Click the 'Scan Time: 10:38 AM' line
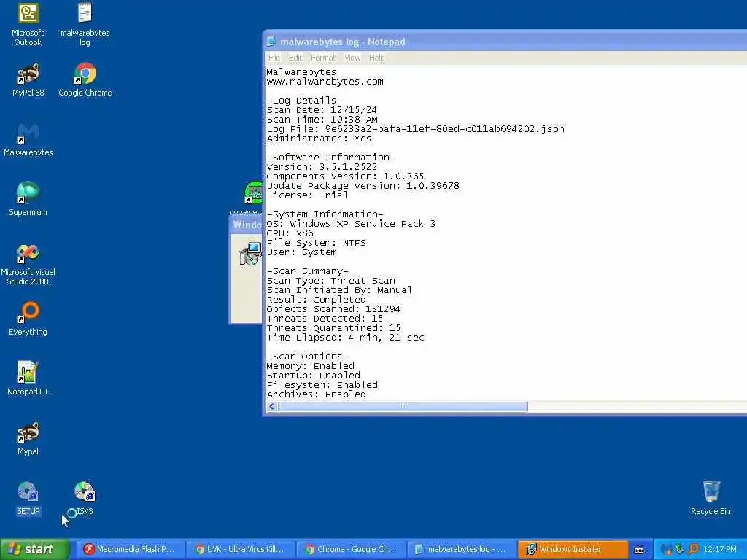 tap(322, 120)
